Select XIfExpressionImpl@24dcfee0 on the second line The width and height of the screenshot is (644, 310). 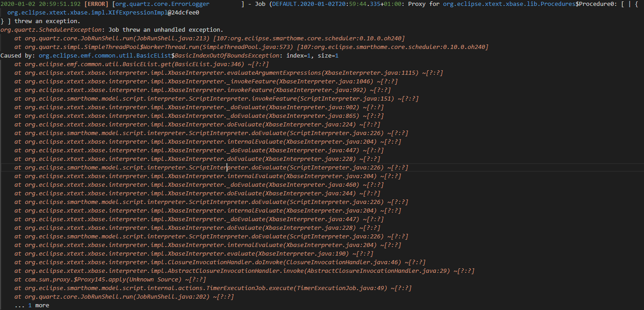(x=154, y=13)
